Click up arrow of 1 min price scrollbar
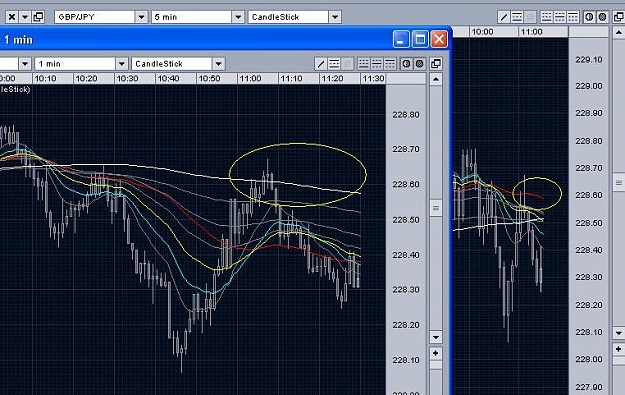 click(436, 79)
